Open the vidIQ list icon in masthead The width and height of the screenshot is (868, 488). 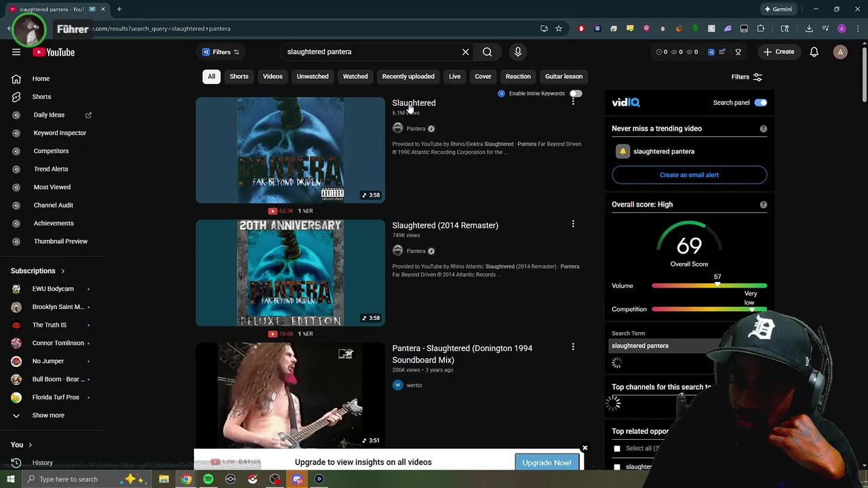coord(722,52)
